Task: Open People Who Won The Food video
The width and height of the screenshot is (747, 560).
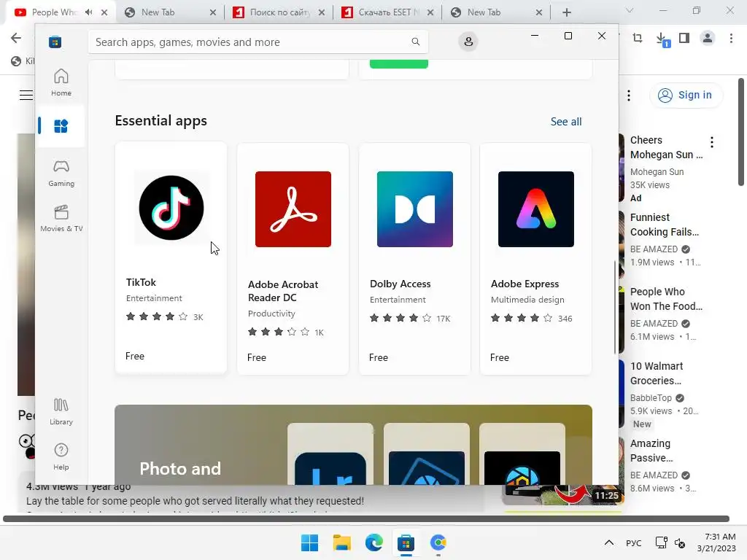Action: point(666,299)
